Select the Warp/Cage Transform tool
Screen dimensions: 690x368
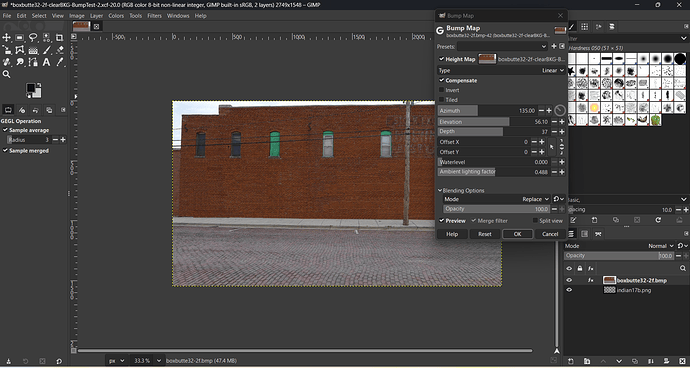coord(20,50)
